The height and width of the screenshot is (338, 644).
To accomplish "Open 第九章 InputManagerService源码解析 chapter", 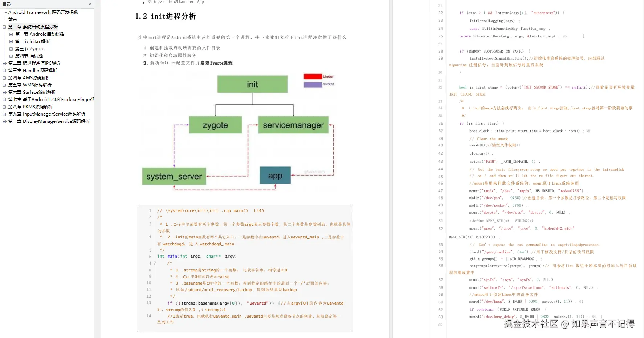I will tap(47, 114).
